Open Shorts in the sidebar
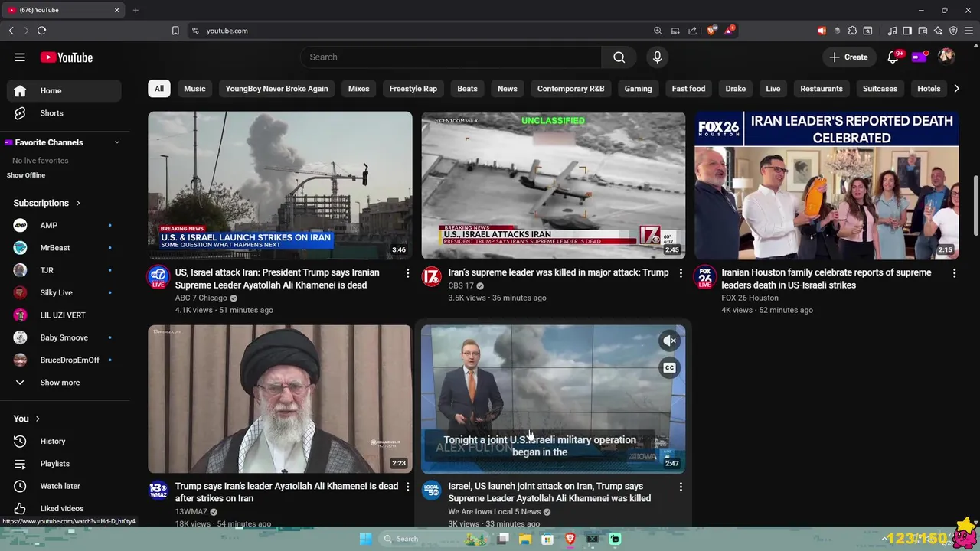The image size is (980, 551). pos(64,113)
